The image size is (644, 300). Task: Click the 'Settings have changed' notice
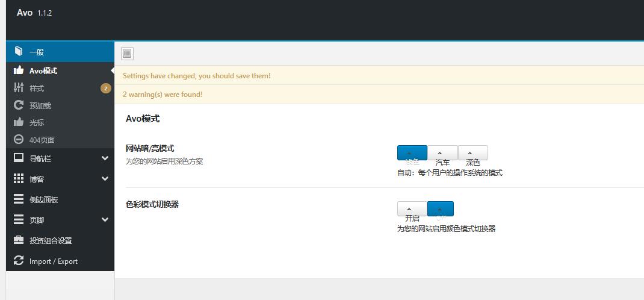coord(379,76)
